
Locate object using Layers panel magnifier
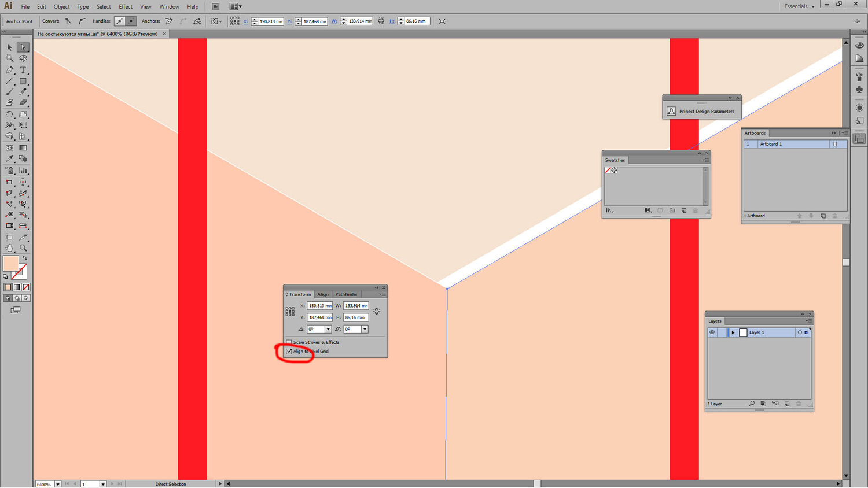tap(752, 404)
